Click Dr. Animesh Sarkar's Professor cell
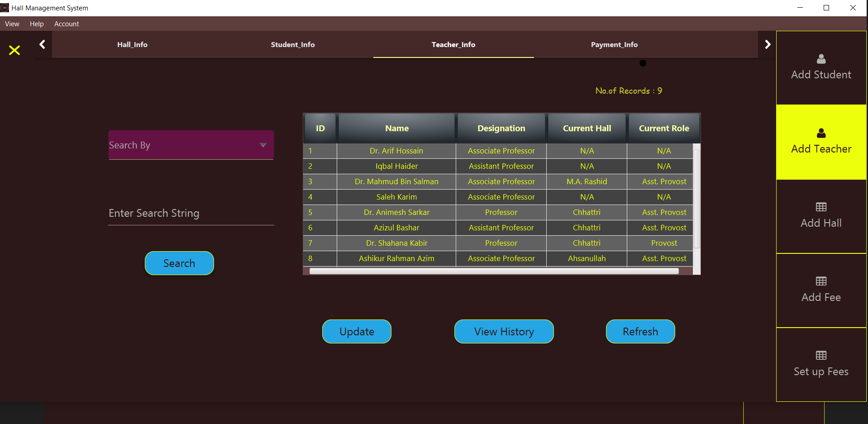The height and width of the screenshot is (424, 868). tap(501, 212)
